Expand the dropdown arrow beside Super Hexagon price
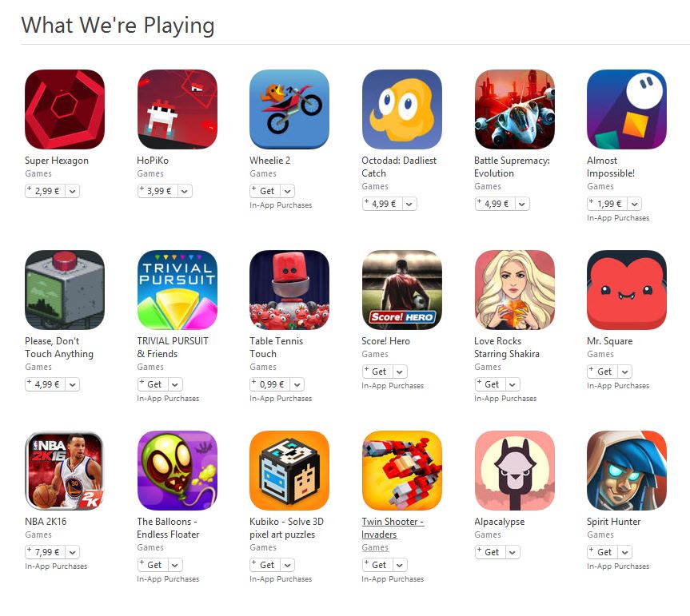Viewport: 690px width, 616px height. pos(73,191)
